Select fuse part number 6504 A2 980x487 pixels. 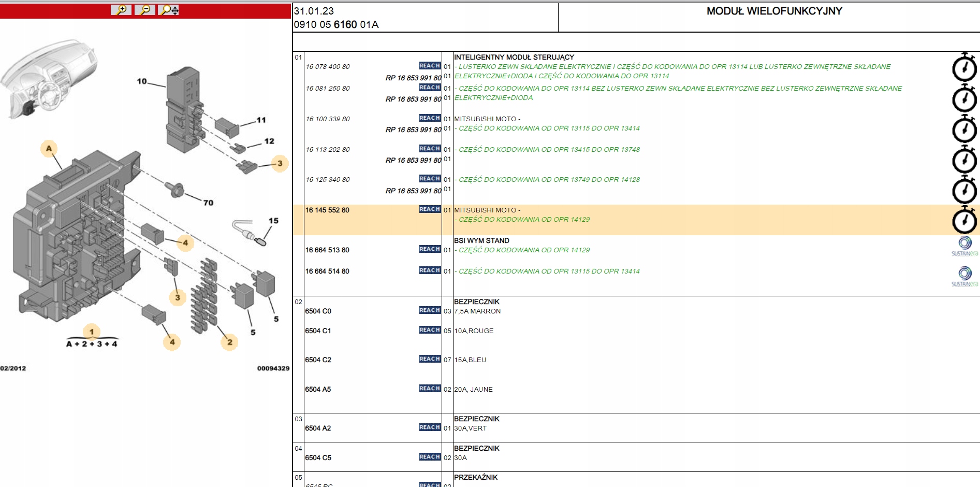(x=318, y=428)
